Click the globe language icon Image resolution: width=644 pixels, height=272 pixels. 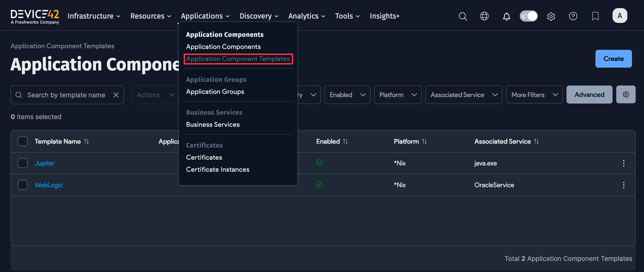pyautogui.click(x=484, y=16)
